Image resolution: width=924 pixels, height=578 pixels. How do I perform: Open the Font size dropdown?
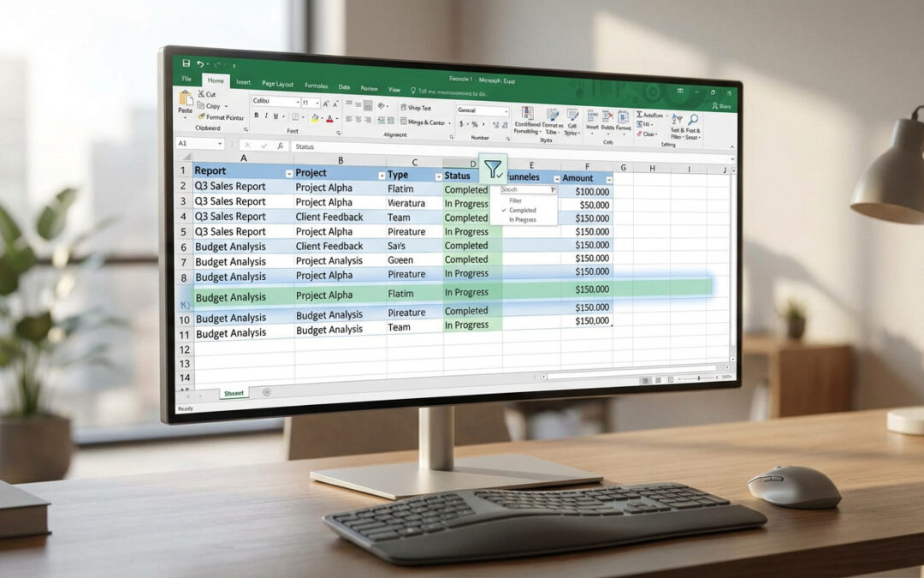click(316, 101)
